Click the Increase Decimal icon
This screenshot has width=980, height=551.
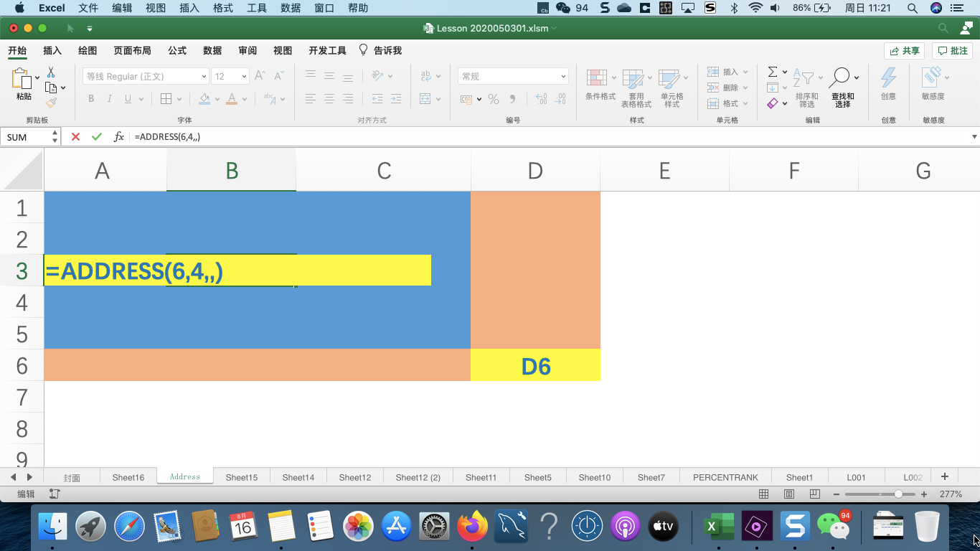(542, 99)
